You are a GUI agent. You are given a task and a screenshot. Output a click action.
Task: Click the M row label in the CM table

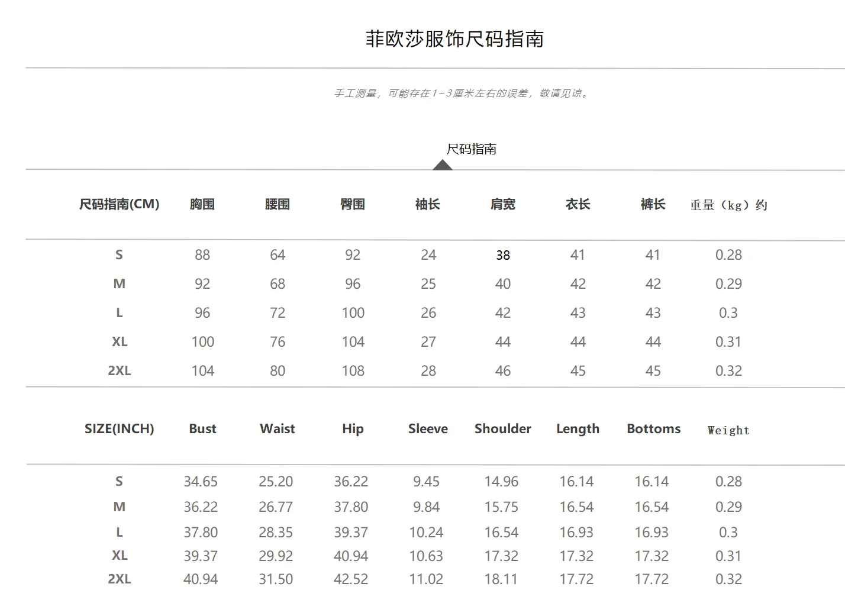click(x=120, y=284)
